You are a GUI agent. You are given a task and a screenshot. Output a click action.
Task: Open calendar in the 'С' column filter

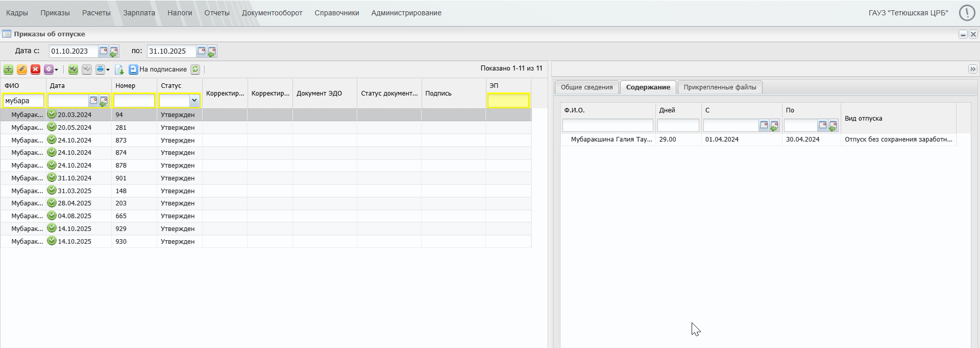pos(764,125)
